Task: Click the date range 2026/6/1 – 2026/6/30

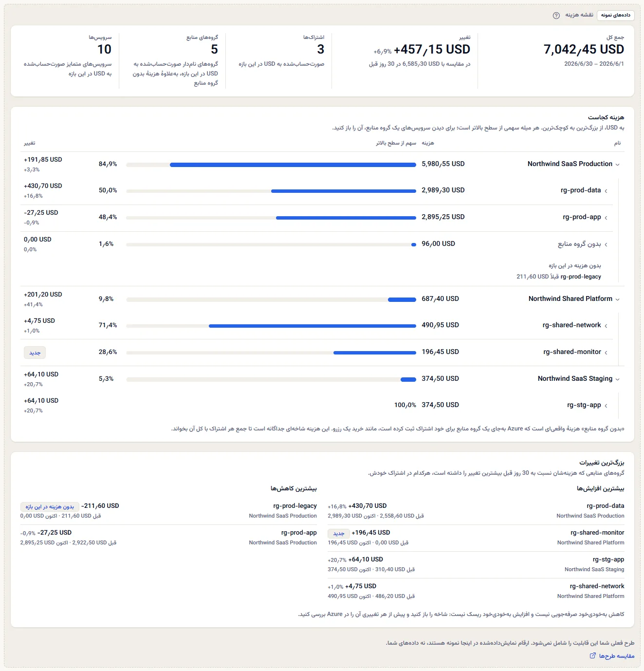Action: click(594, 64)
